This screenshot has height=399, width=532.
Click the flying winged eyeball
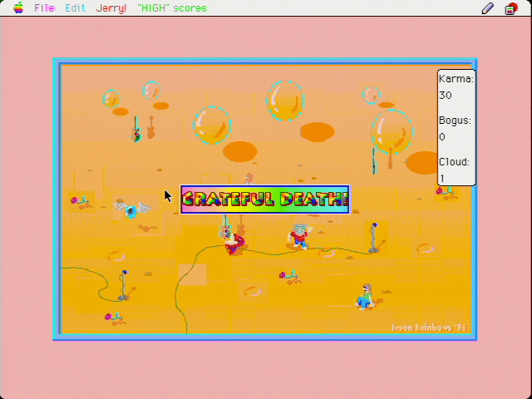(x=132, y=209)
